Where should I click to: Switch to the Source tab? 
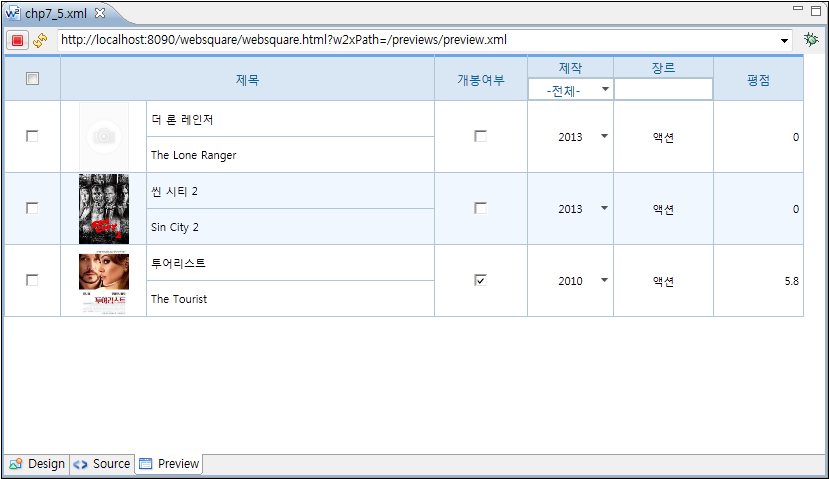[102, 464]
